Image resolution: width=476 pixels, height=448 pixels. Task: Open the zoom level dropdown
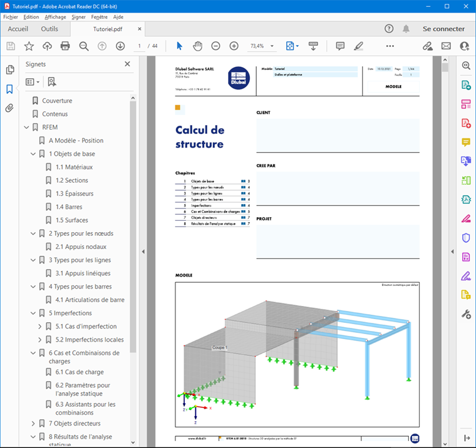pyautogui.click(x=272, y=46)
